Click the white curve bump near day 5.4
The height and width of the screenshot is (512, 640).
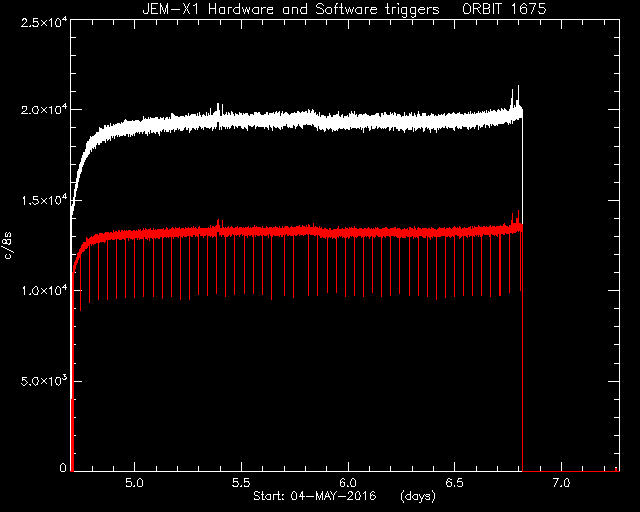tap(218, 109)
